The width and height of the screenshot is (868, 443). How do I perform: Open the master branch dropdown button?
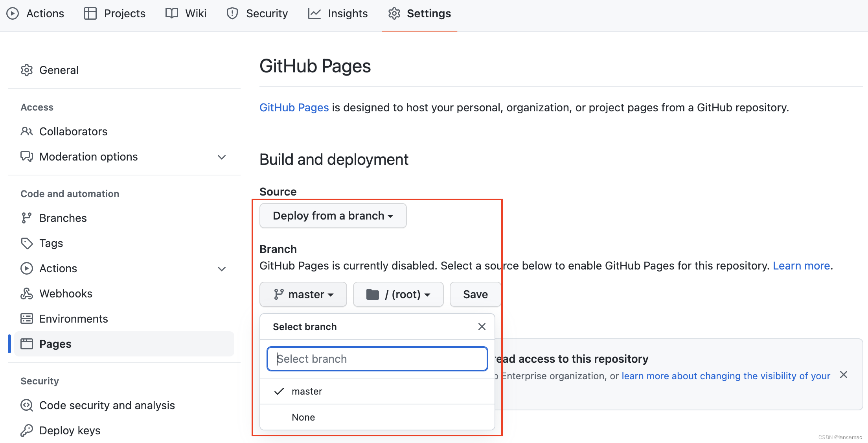pos(303,294)
